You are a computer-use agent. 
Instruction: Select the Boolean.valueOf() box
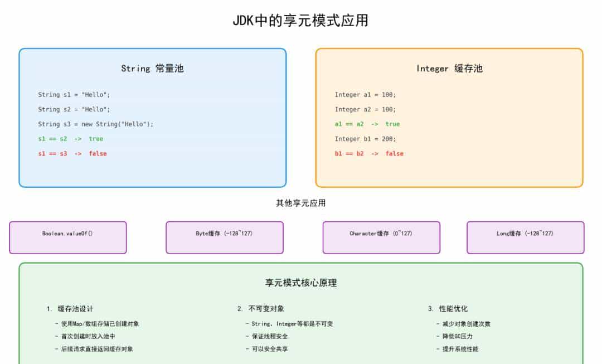tap(67, 237)
